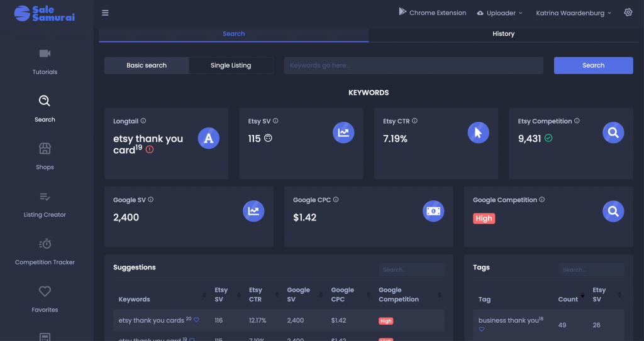Toggle the hamburger menu icon
Image resolution: width=644 pixels, height=341 pixels.
tap(105, 13)
